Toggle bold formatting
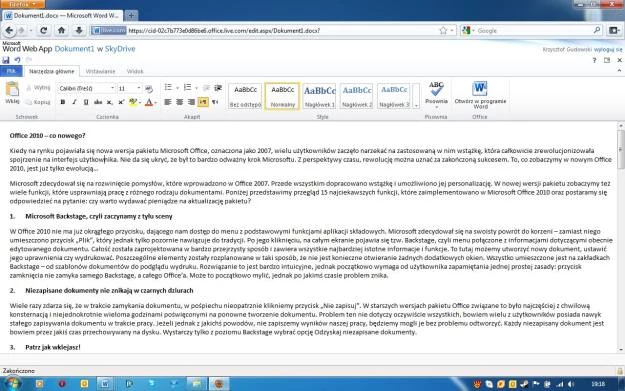 point(63,102)
